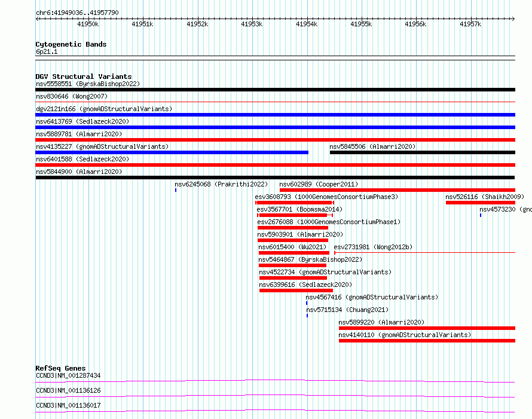Screen dimensions: 532x419
Task: Select the blue bar under nsv6413769
Action: pos(275,127)
